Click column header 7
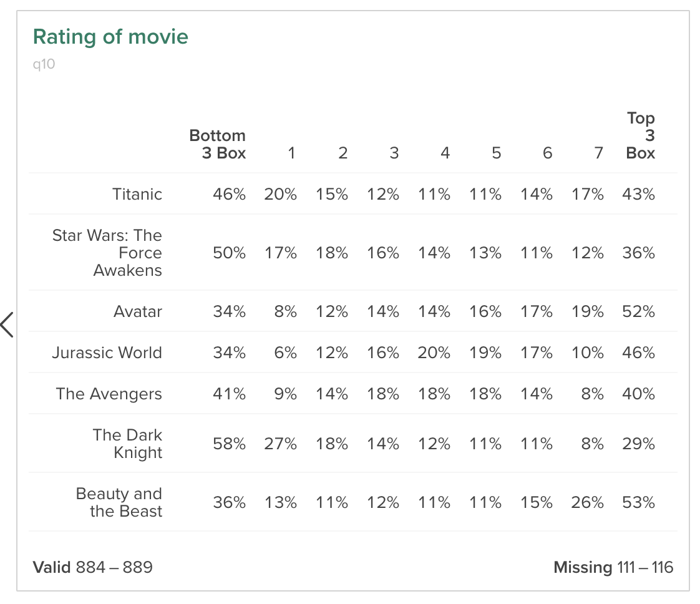The width and height of the screenshot is (700, 604). pos(599,153)
